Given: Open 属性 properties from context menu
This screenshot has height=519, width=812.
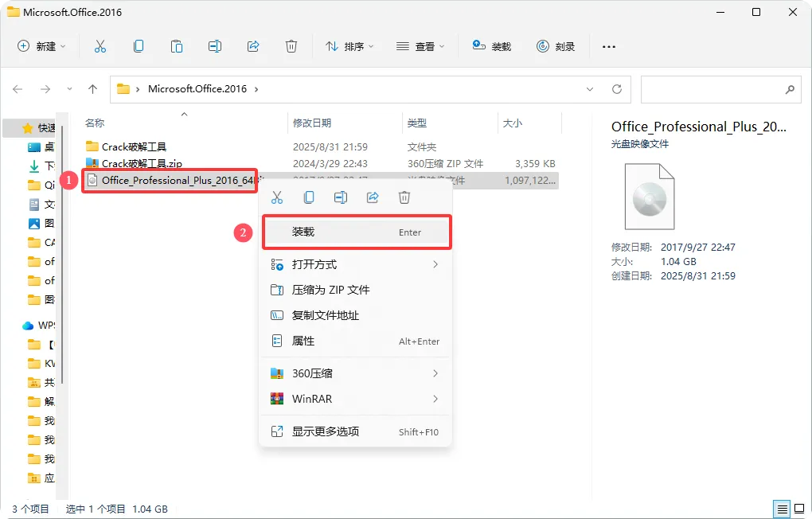Looking at the screenshot, I should pos(357,341).
